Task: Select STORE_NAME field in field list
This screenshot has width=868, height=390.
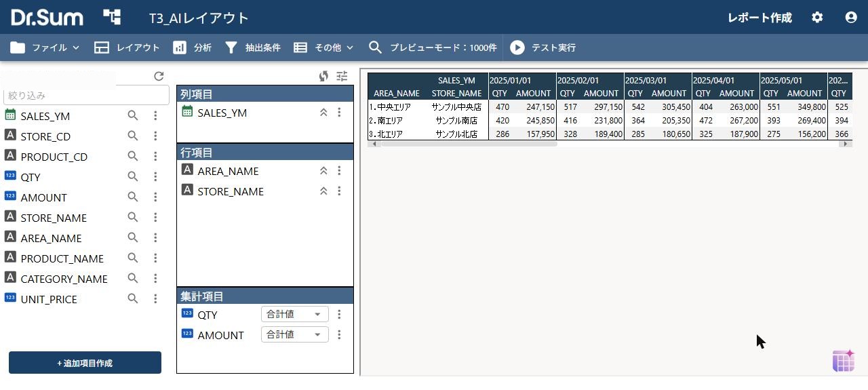Action: pos(54,218)
